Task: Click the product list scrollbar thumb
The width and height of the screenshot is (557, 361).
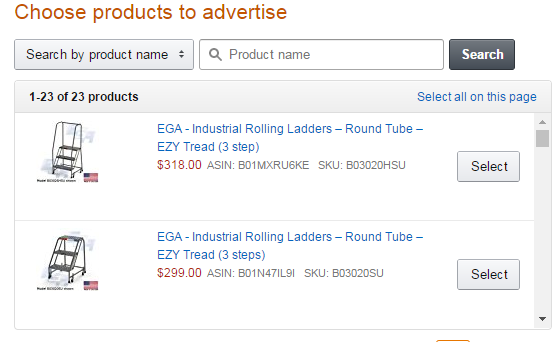Action: (542, 139)
